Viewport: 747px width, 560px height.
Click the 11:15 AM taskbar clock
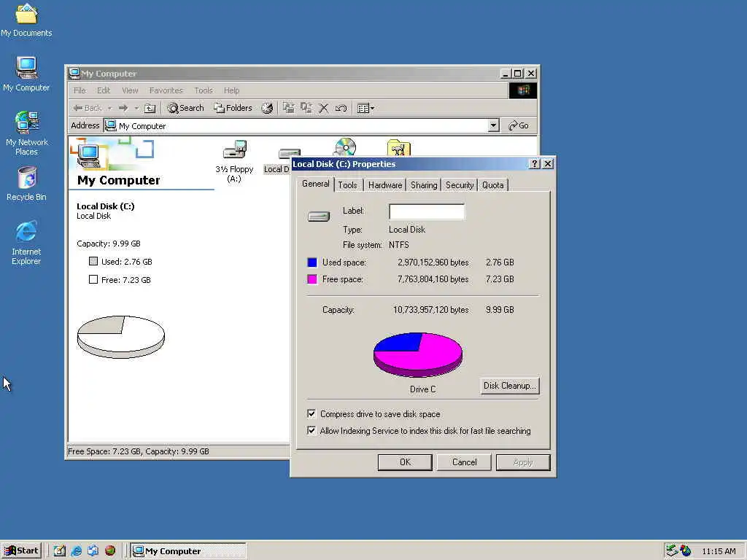[x=719, y=551]
